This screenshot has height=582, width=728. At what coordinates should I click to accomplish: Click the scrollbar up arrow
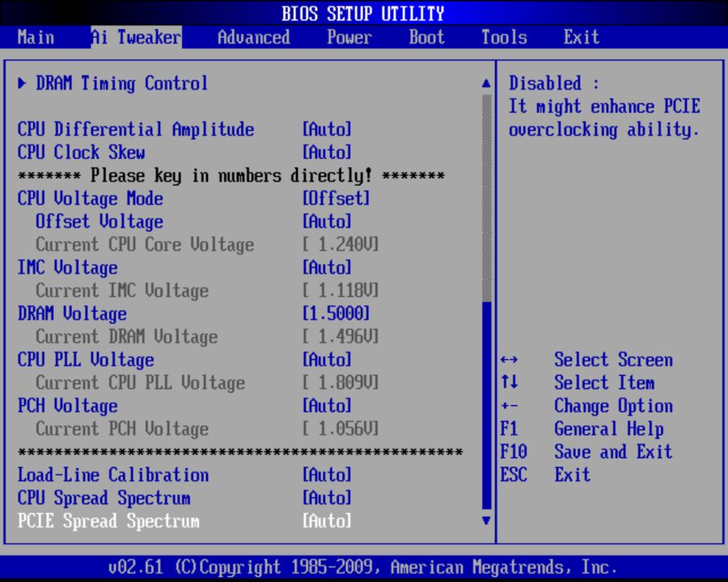click(486, 83)
